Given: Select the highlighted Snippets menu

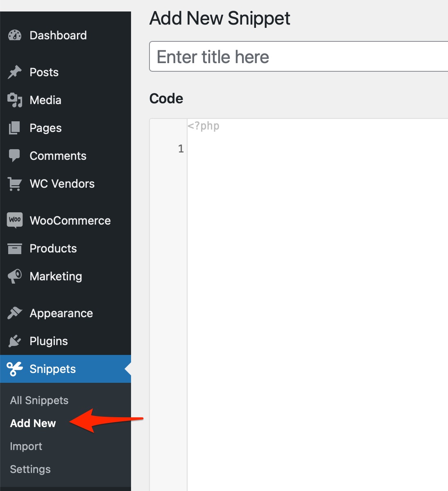Looking at the screenshot, I should point(66,369).
